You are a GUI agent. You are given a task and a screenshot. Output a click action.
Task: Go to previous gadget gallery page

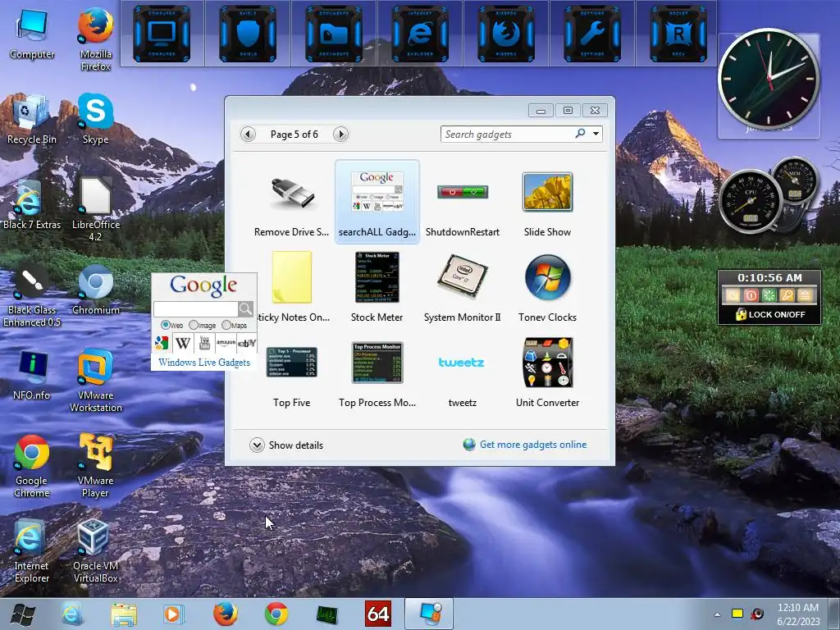248,134
